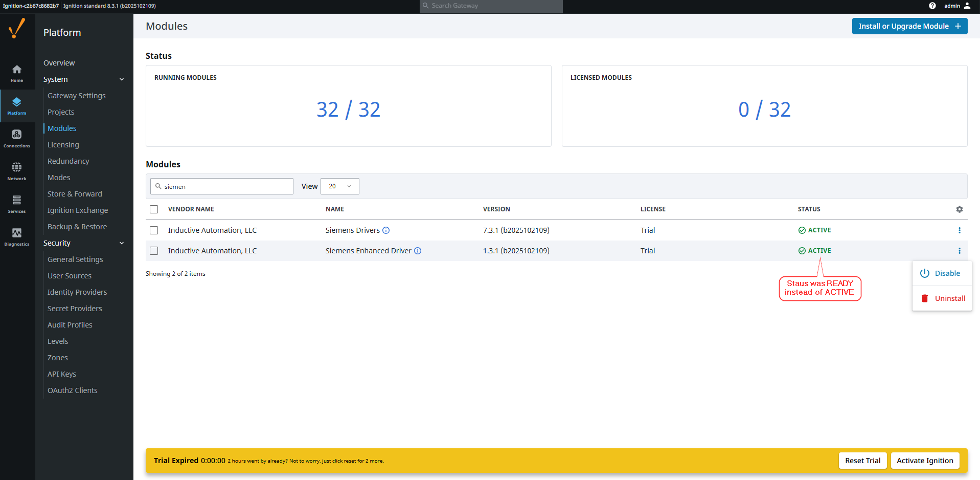Click the 'Showing 2 of 2 items' text
The image size is (980, 480).
pos(175,274)
